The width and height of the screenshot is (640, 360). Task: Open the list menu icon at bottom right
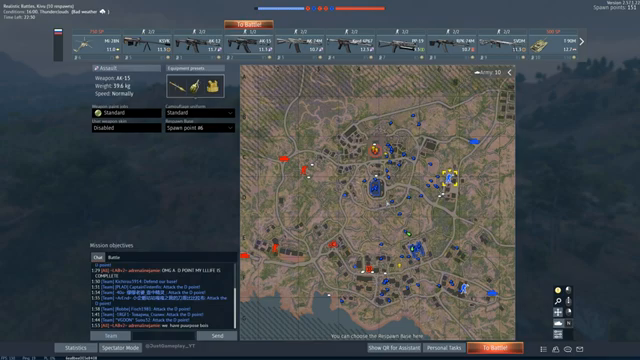tap(544, 349)
